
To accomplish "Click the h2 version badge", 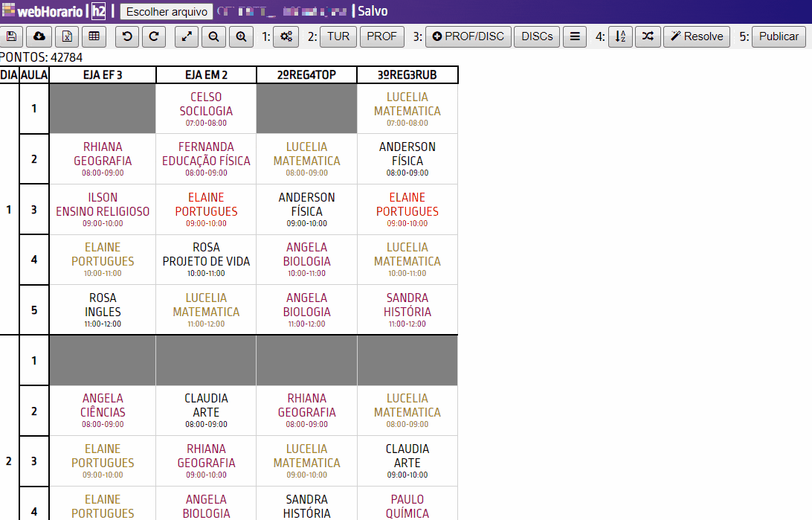I will tap(98, 11).
